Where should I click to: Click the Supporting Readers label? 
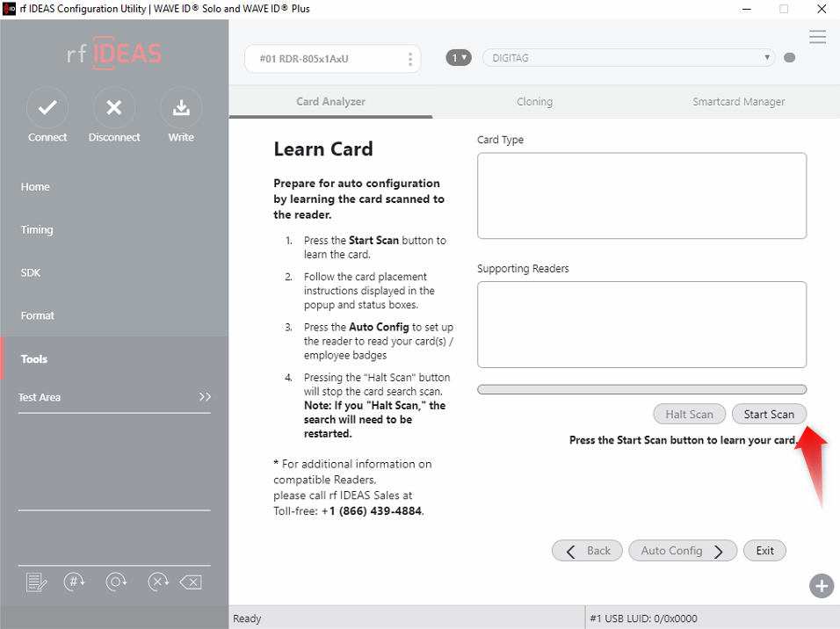(x=523, y=269)
